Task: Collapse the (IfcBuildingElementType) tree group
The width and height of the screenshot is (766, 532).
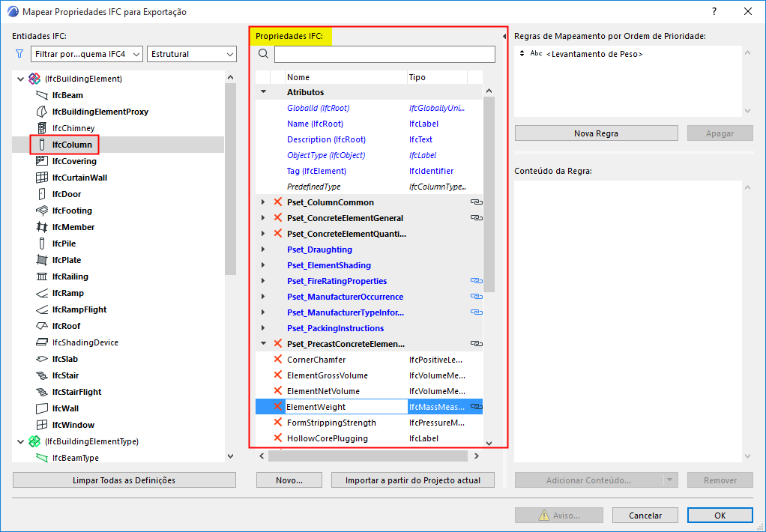Action: coord(20,441)
